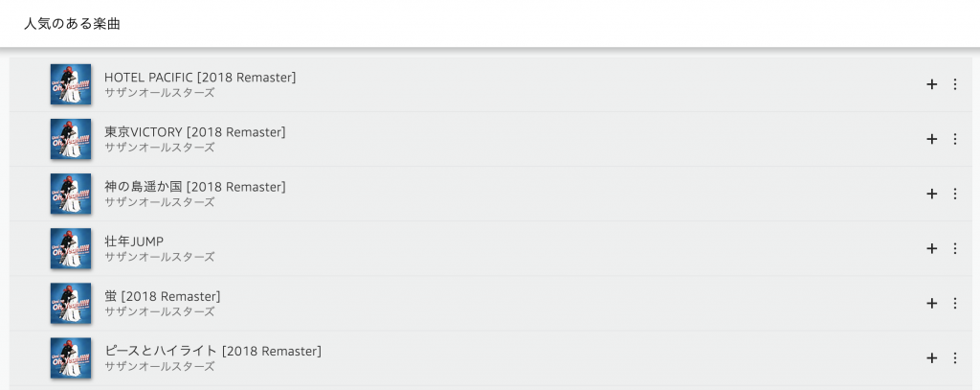Screen dimensions: 980x390
Task: Click artist name under ピースとハイライト
Action: 159,366
